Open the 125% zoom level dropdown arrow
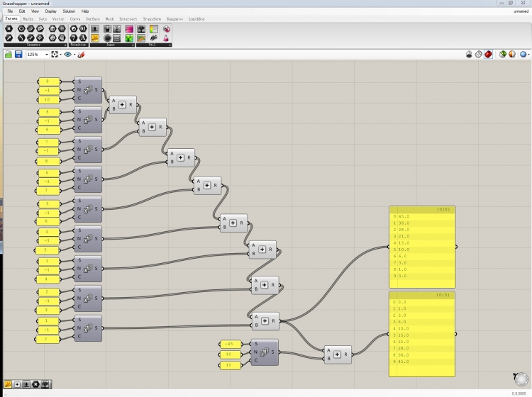 pyautogui.click(x=47, y=55)
